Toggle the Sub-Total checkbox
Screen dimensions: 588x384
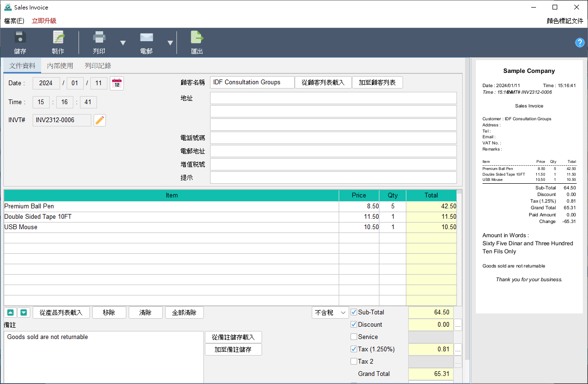point(354,312)
